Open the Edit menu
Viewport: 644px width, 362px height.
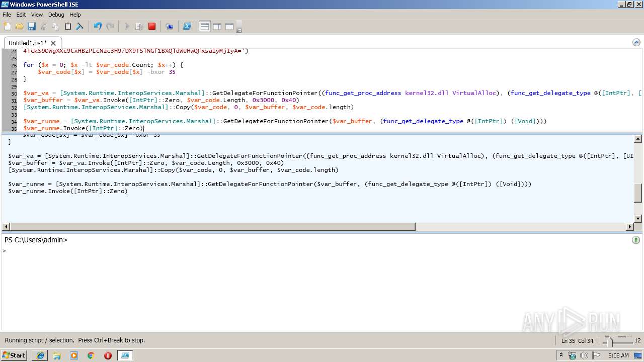pyautogui.click(x=21, y=15)
